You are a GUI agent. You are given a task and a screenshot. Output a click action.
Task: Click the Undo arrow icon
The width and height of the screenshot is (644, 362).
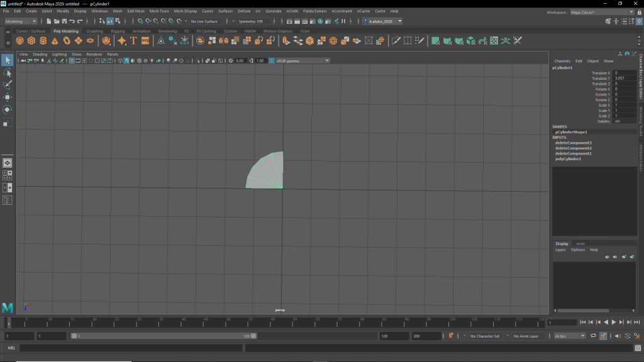coord(72,21)
